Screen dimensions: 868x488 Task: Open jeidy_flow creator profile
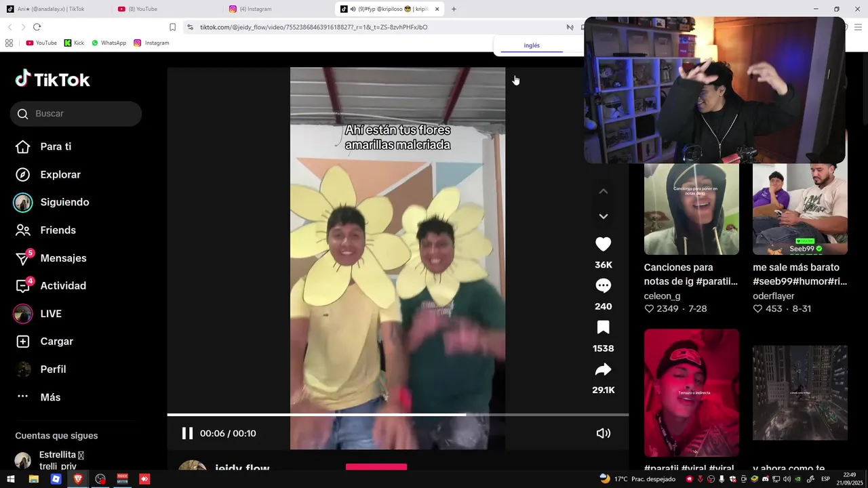click(242, 468)
